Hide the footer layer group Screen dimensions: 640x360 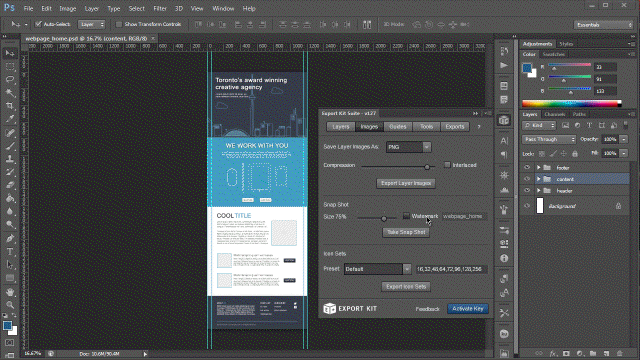coord(527,167)
